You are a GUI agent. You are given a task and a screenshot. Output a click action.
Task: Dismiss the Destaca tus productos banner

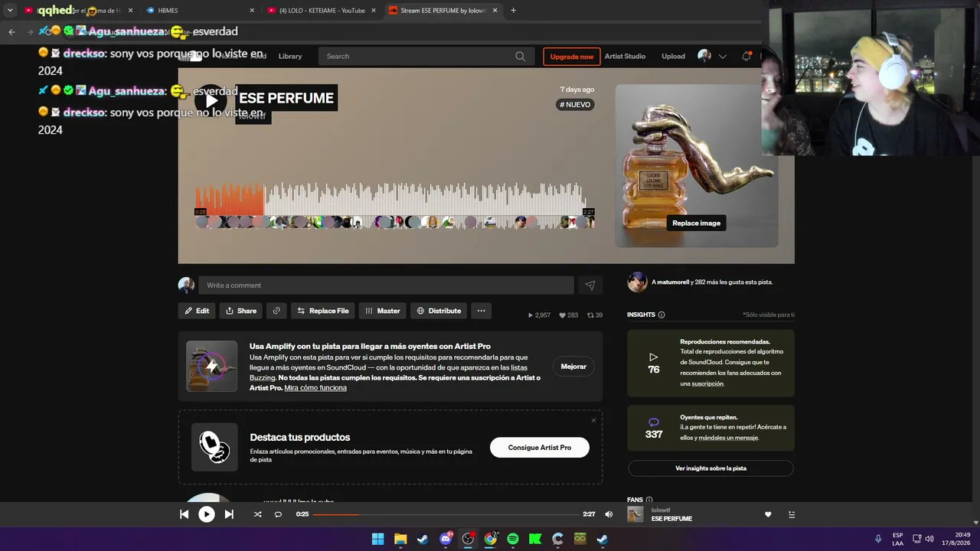[x=593, y=420]
